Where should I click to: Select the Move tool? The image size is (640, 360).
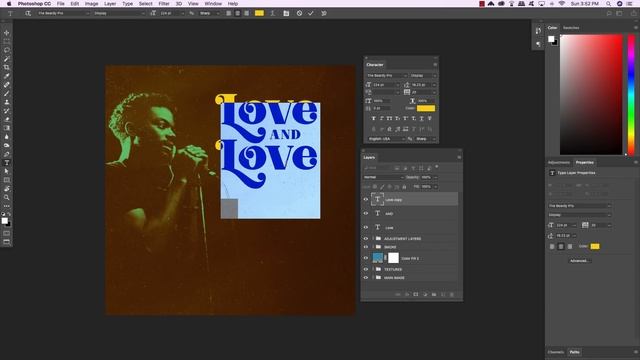(x=7, y=33)
